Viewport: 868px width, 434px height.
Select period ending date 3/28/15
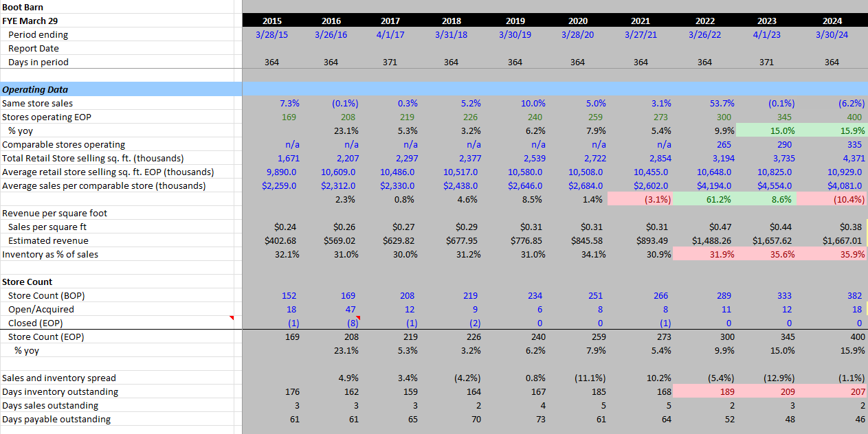click(x=271, y=34)
